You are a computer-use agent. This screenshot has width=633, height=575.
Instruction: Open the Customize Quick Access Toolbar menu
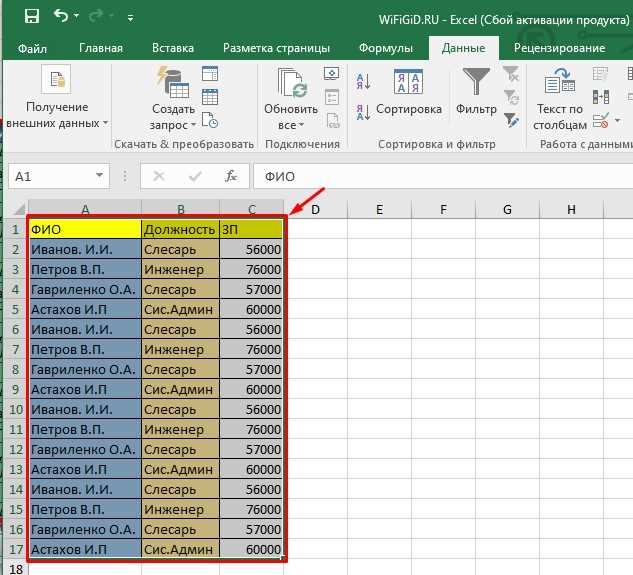[130, 18]
